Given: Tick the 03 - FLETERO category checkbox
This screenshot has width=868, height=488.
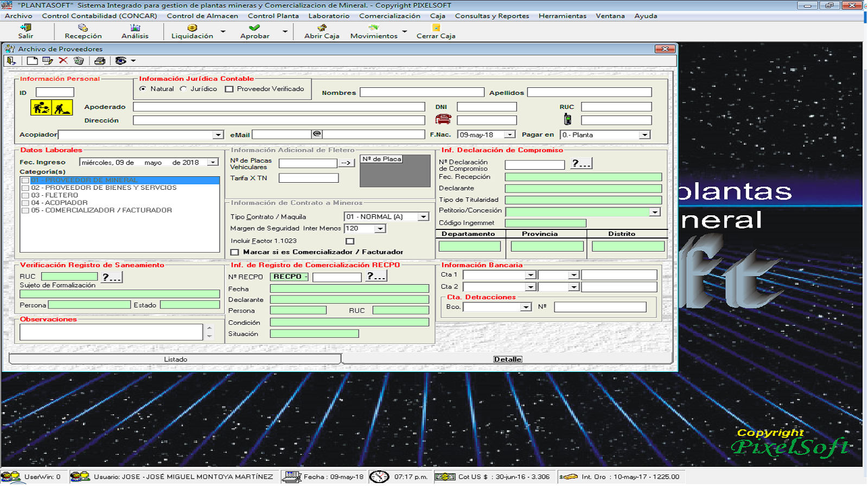Looking at the screenshot, I should [x=25, y=195].
